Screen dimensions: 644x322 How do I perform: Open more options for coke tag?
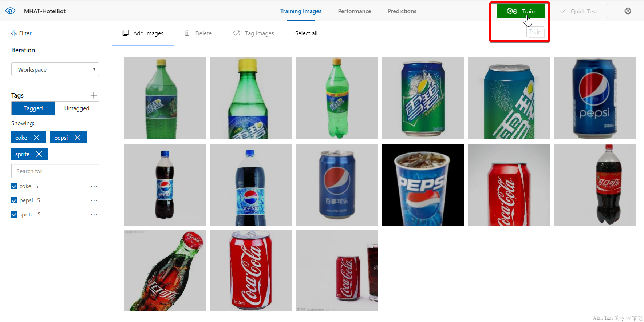[94, 186]
